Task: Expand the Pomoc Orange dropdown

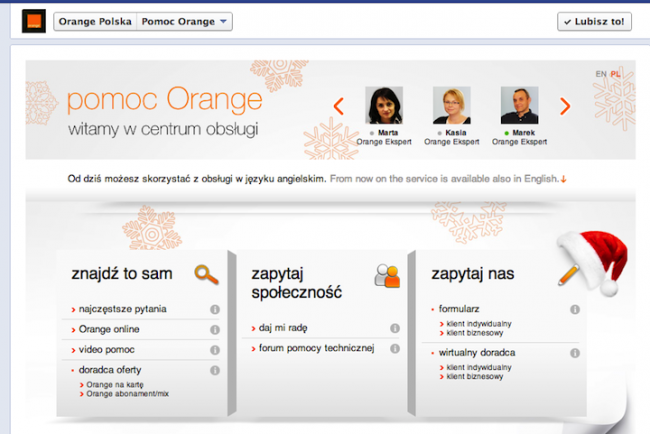Action: tap(184, 22)
